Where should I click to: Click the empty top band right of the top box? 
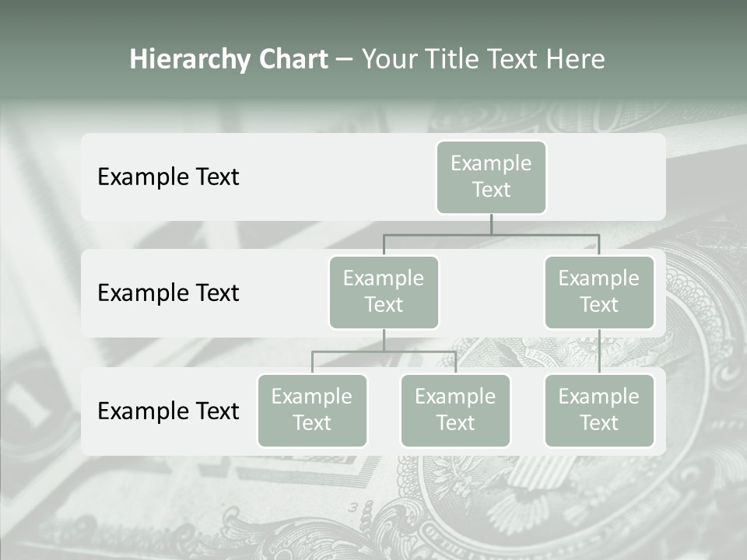[607, 177]
